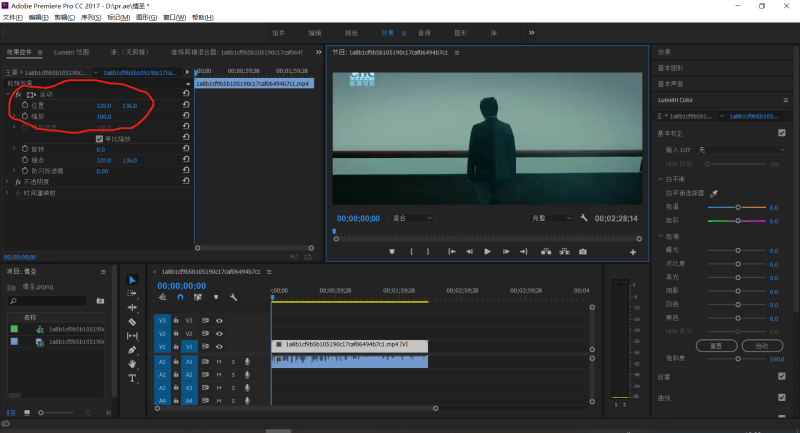800x433 pixels.
Task: Expand the Opacity effect properties
Action: coord(8,182)
